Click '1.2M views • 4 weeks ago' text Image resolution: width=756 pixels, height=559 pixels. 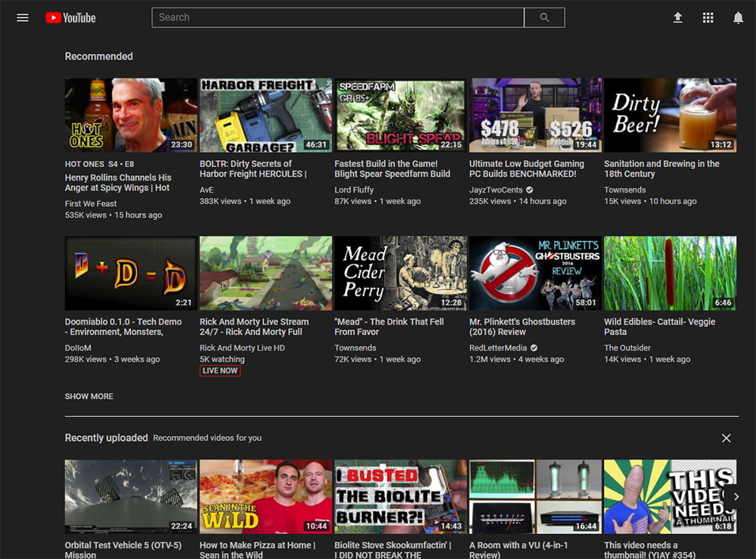point(516,360)
